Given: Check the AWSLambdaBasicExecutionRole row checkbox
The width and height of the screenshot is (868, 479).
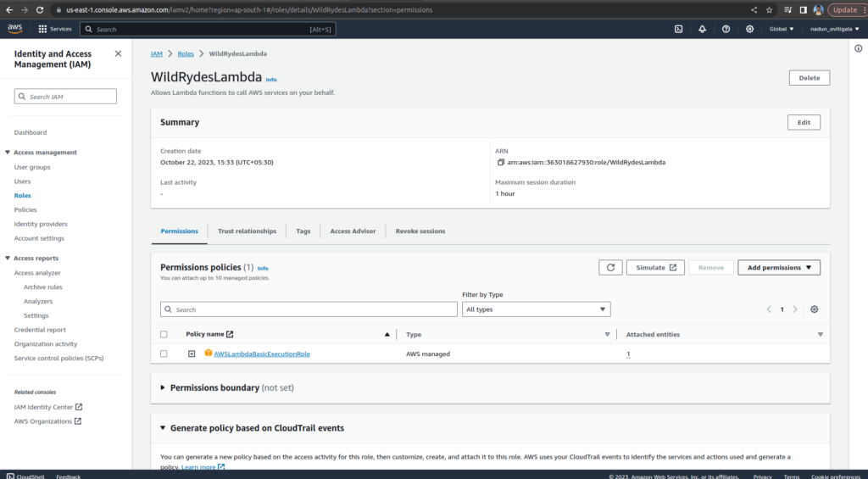Looking at the screenshot, I should point(164,354).
